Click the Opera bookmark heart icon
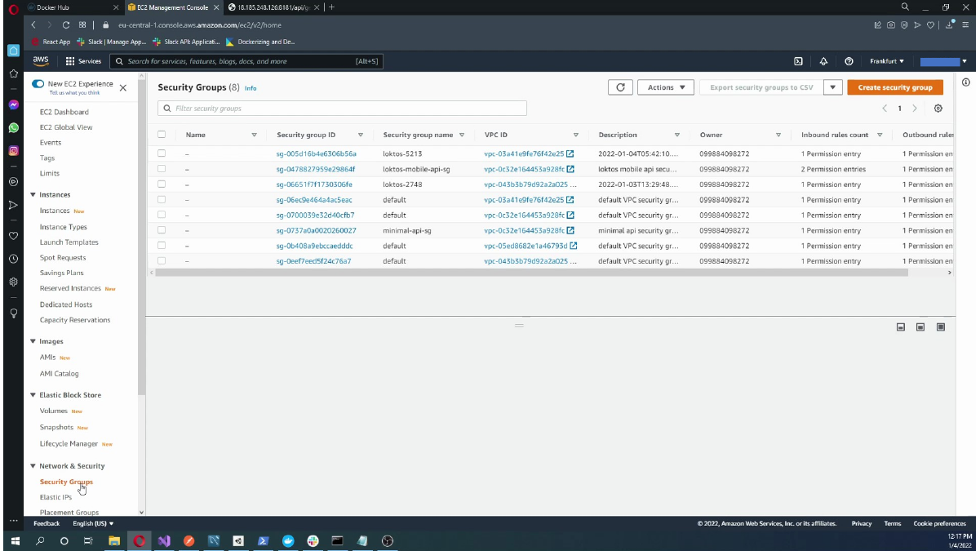The width and height of the screenshot is (980, 551). [931, 24]
